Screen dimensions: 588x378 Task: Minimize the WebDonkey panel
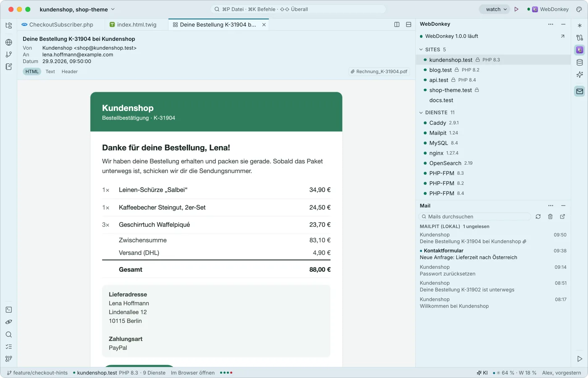click(563, 24)
